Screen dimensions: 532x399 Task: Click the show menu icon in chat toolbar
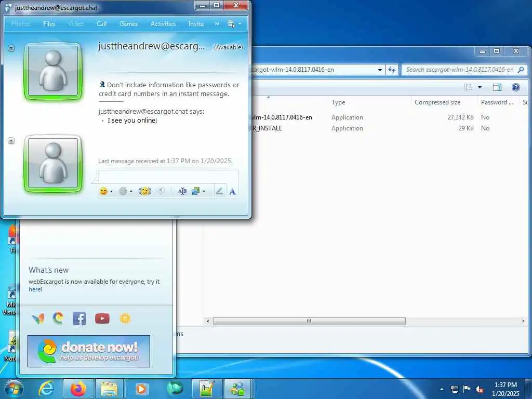[x=231, y=24]
